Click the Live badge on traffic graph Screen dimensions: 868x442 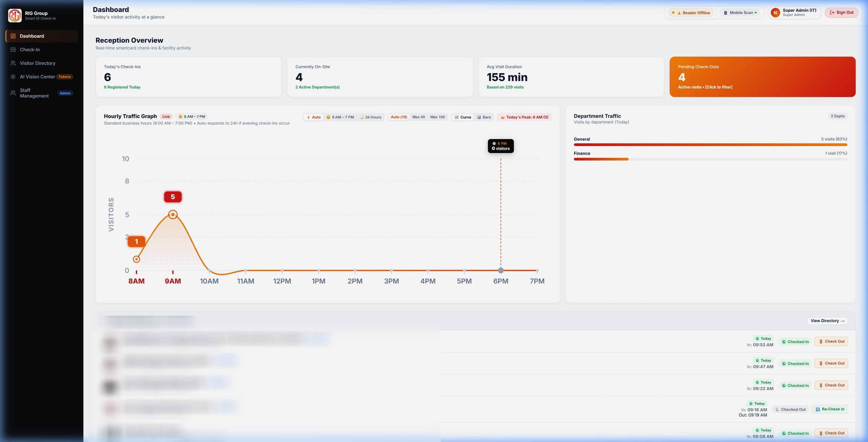(166, 117)
